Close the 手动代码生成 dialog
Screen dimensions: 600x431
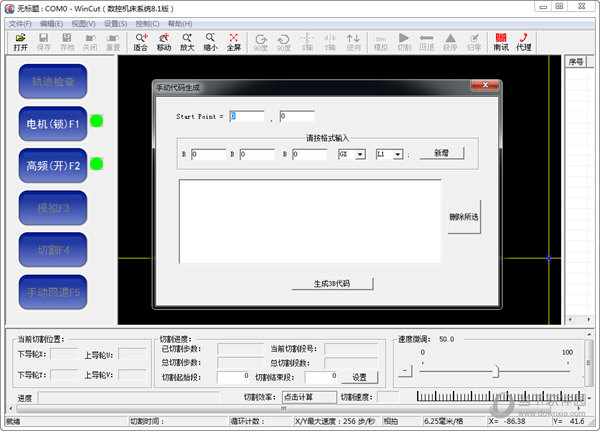point(485,85)
